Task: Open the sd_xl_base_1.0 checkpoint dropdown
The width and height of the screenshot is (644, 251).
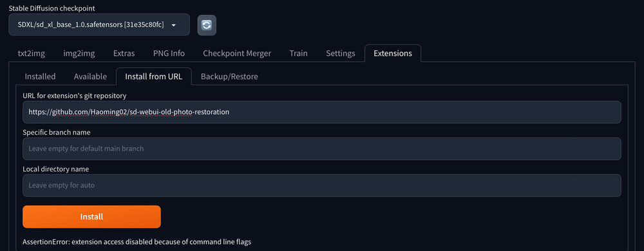Action: point(99,25)
